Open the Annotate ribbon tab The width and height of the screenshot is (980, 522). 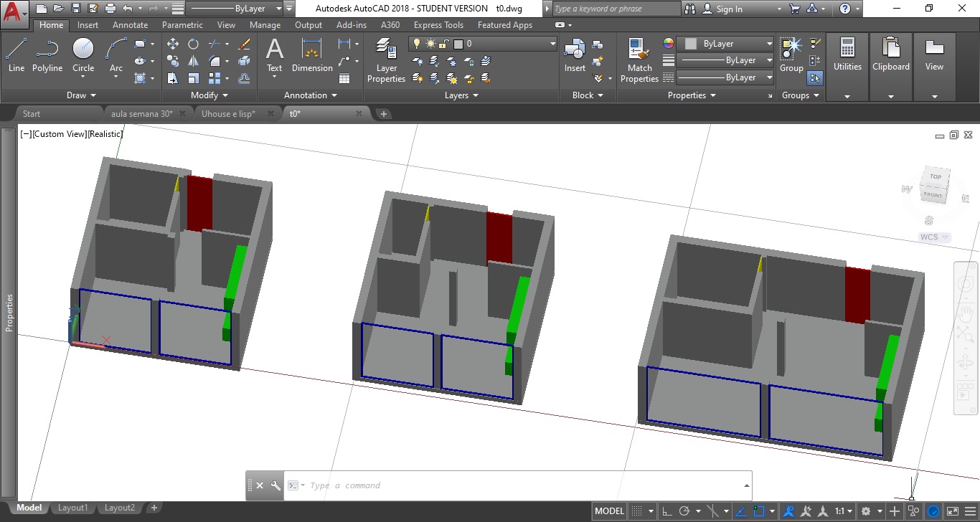(x=131, y=25)
